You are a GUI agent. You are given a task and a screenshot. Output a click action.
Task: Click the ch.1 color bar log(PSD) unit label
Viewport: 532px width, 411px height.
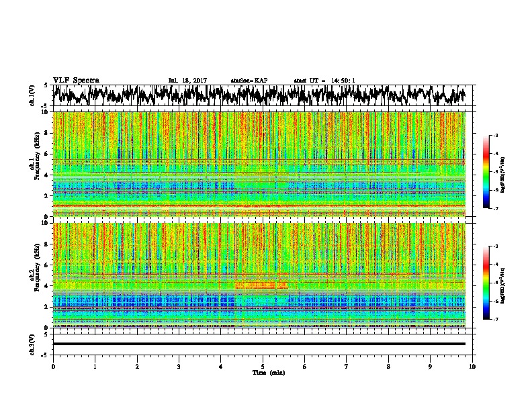(503, 175)
